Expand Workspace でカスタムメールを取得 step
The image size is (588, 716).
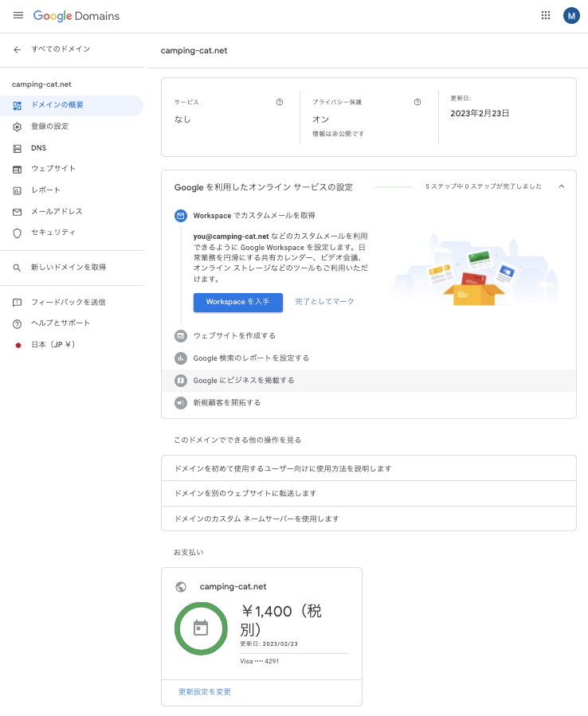pyautogui.click(x=254, y=215)
